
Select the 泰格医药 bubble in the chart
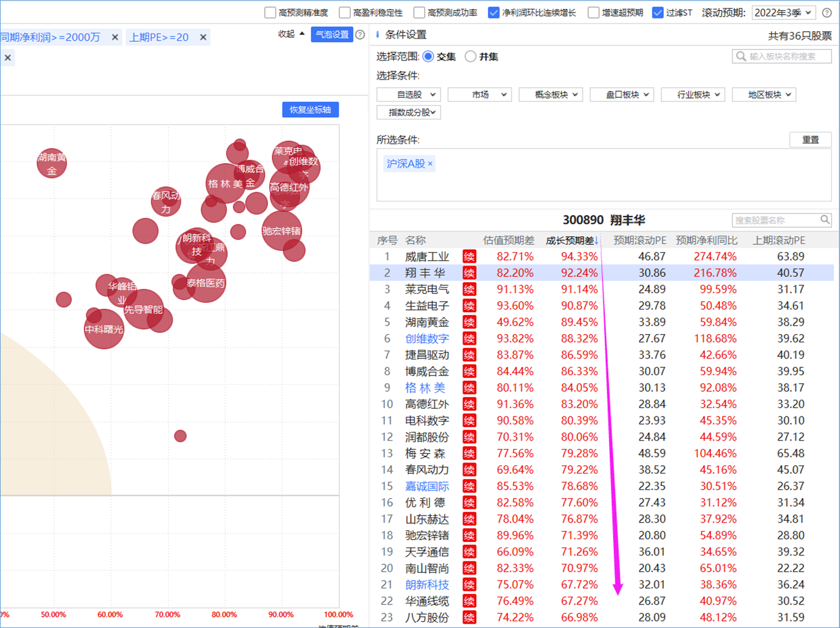point(206,283)
